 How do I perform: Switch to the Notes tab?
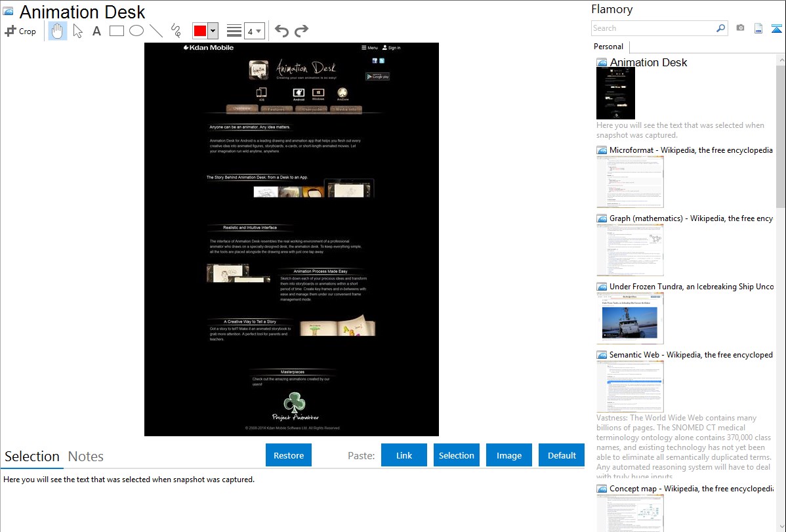pos(86,457)
